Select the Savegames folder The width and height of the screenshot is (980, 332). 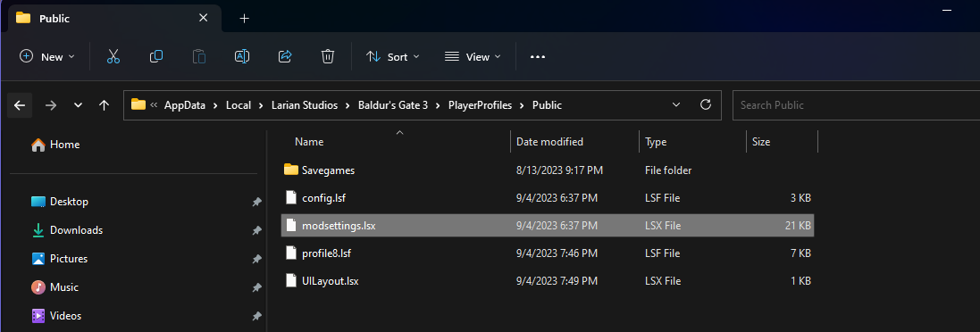point(548,170)
